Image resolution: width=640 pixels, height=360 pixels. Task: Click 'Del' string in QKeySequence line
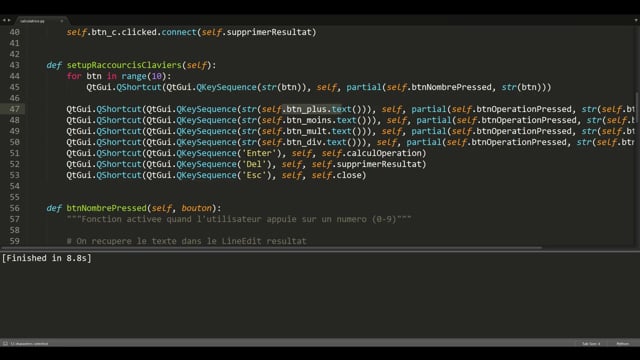254,164
